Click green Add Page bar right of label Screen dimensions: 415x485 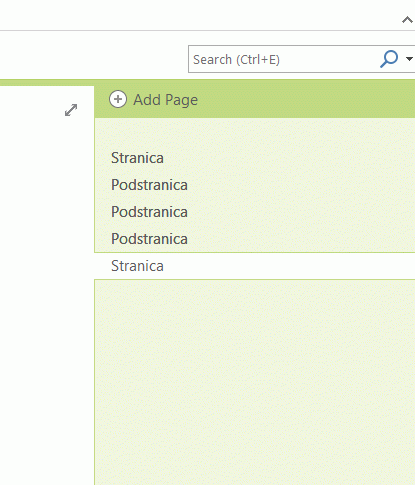click(307, 99)
